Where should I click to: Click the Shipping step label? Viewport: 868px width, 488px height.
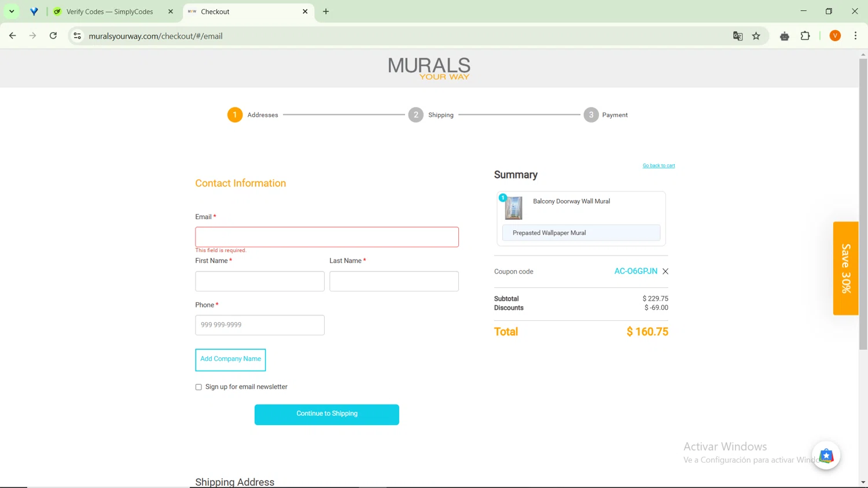point(441,115)
